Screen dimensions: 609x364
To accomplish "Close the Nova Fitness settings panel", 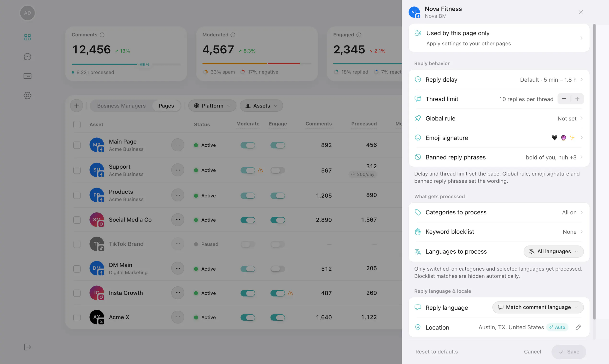I will pos(580,12).
